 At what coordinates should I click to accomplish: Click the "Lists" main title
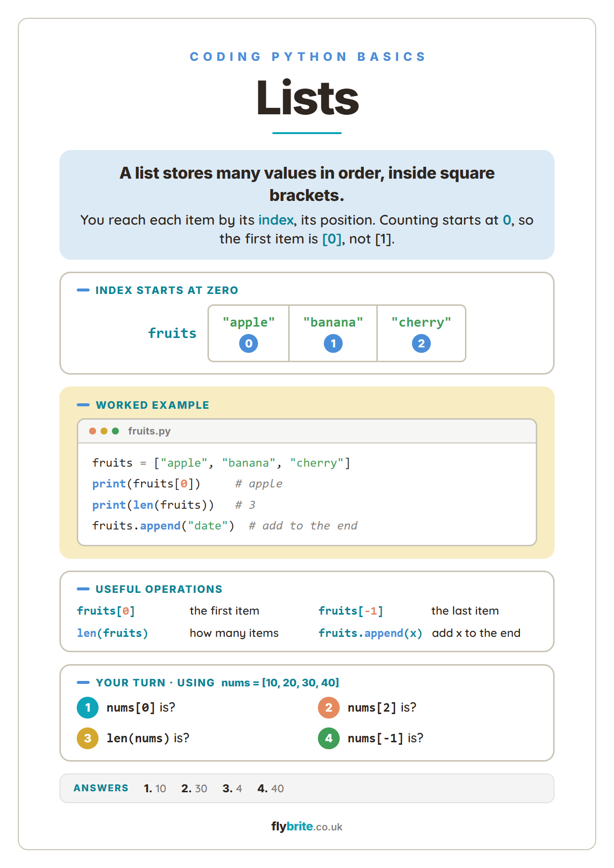click(x=307, y=97)
